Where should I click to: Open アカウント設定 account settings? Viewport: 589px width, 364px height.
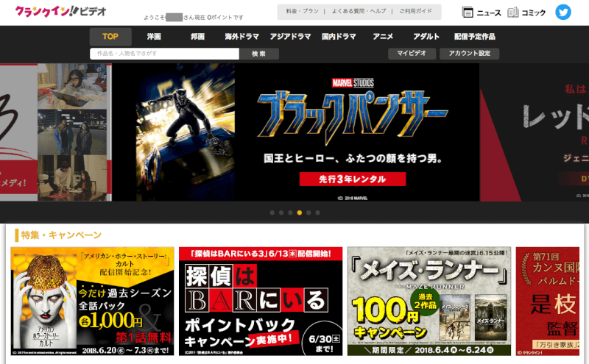pos(469,54)
